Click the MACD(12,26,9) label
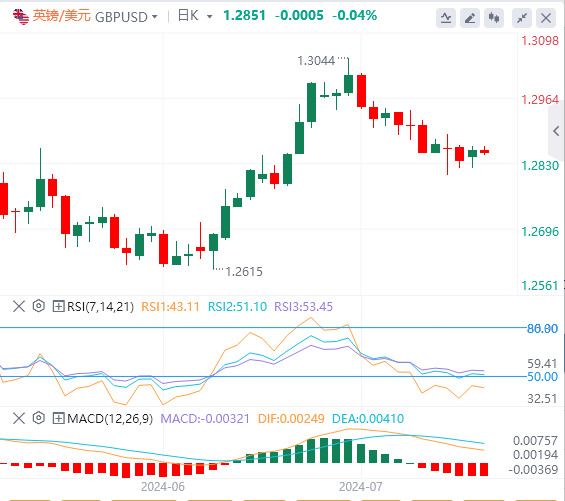Image resolution: width=565 pixels, height=501 pixels. [110, 419]
